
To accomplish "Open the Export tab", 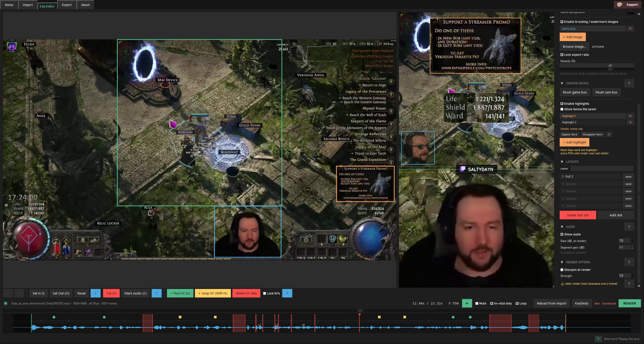I will 67,5.
